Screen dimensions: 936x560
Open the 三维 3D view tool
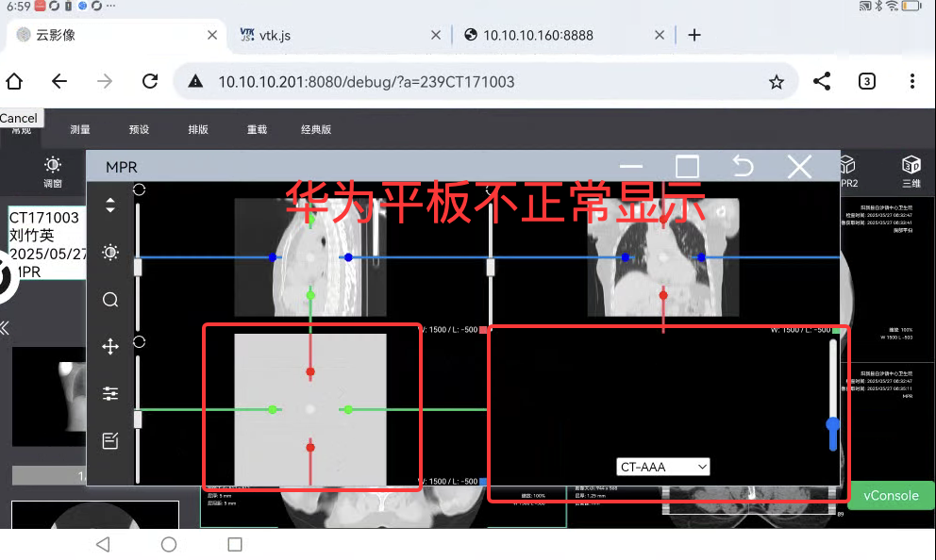(911, 171)
